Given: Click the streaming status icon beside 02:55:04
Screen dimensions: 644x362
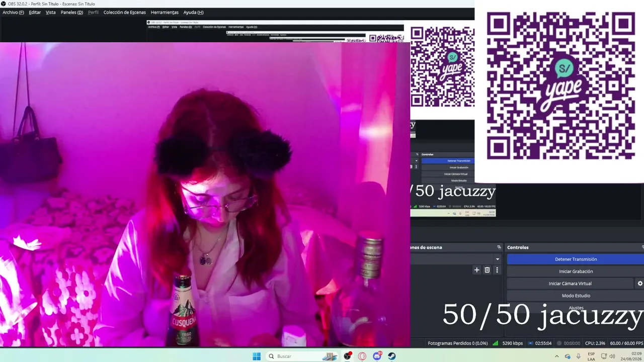Looking at the screenshot, I should coord(530,343).
